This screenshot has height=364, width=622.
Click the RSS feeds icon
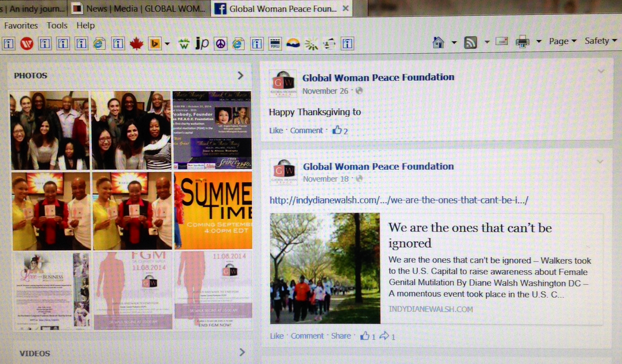[470, 42]
